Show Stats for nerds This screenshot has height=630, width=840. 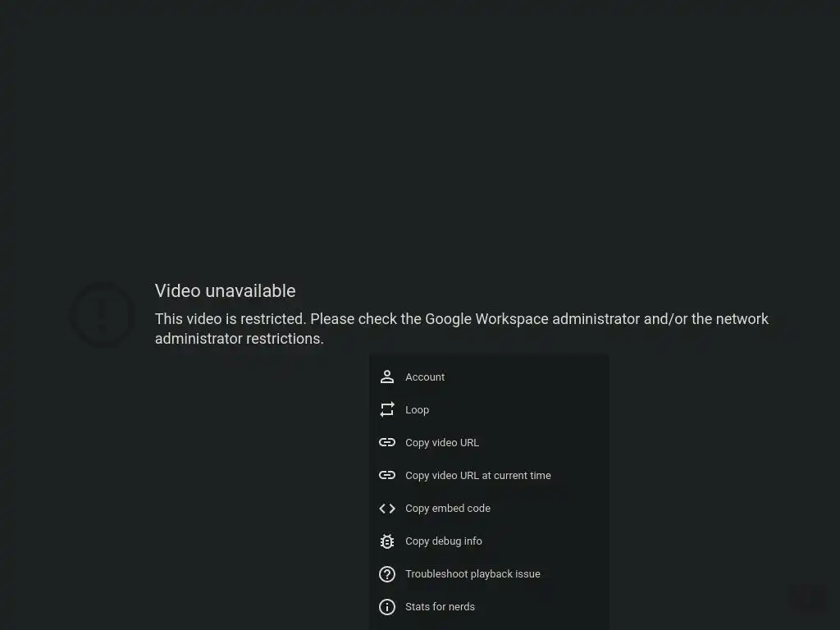(489, 607)
